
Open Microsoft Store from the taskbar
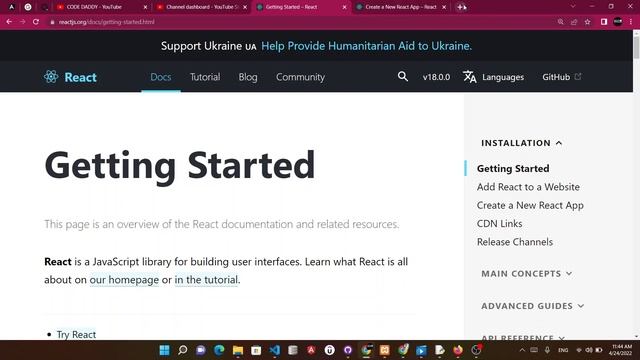[256, 350]
